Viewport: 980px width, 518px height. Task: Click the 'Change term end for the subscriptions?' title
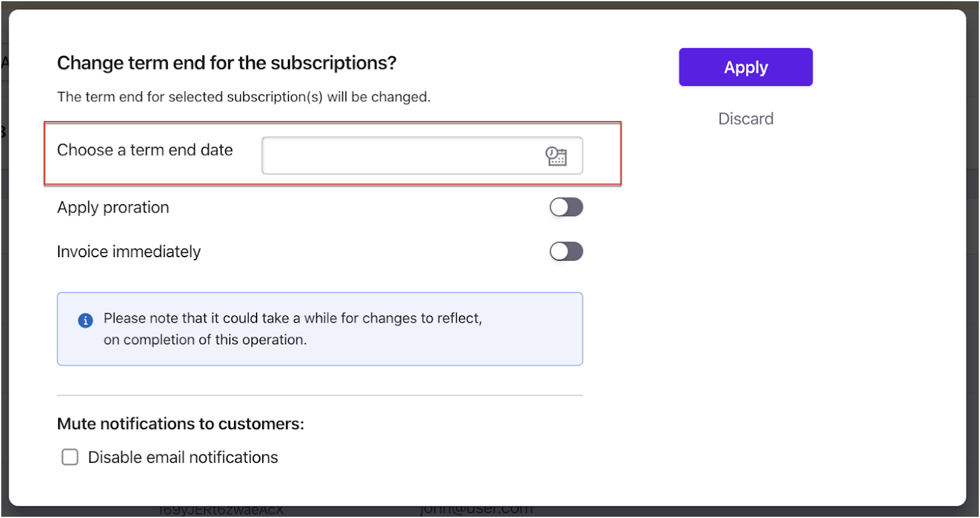coord(227,63)
